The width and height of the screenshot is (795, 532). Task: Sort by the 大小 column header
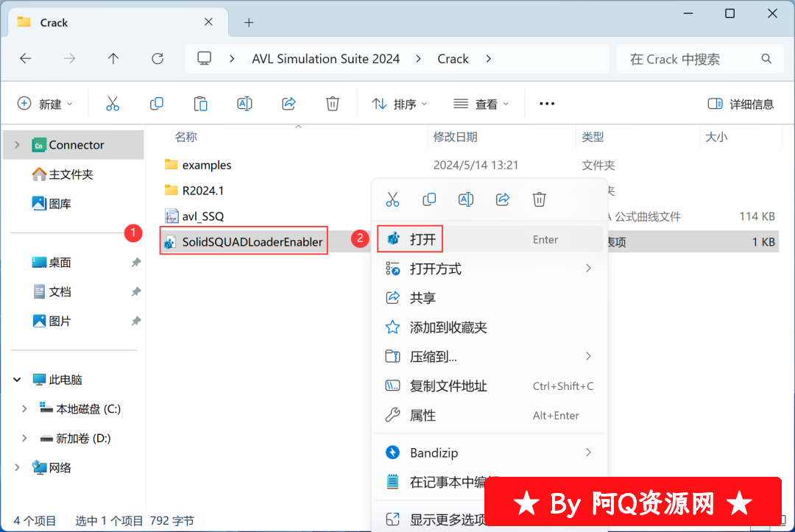pos(716,137)
